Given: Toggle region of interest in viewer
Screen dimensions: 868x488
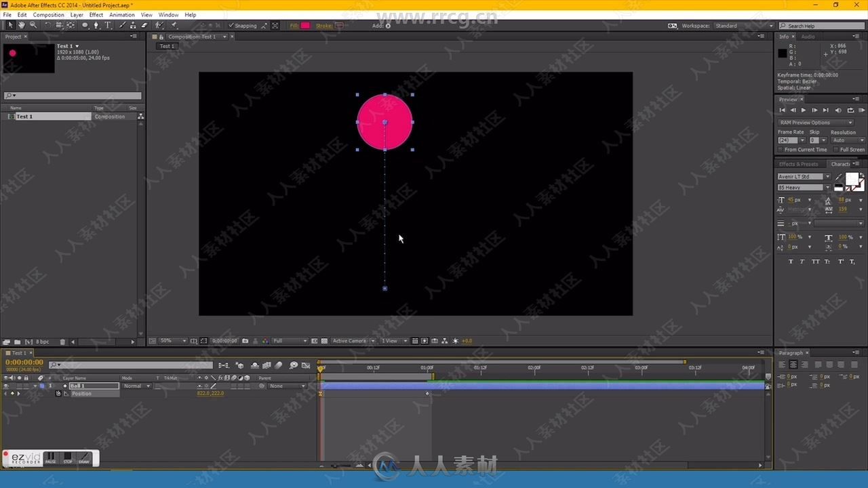Looking at the screenshot, I should (x=315, y=341).
